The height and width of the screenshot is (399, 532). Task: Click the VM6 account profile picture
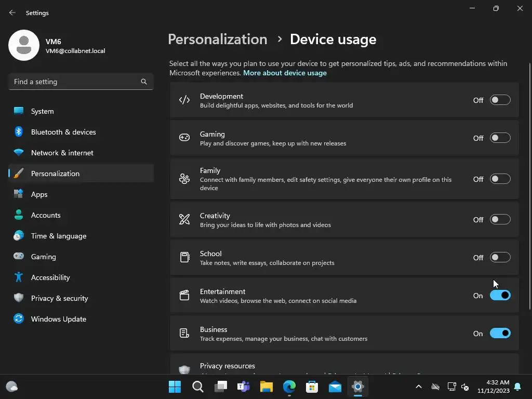tap(24, 45)
